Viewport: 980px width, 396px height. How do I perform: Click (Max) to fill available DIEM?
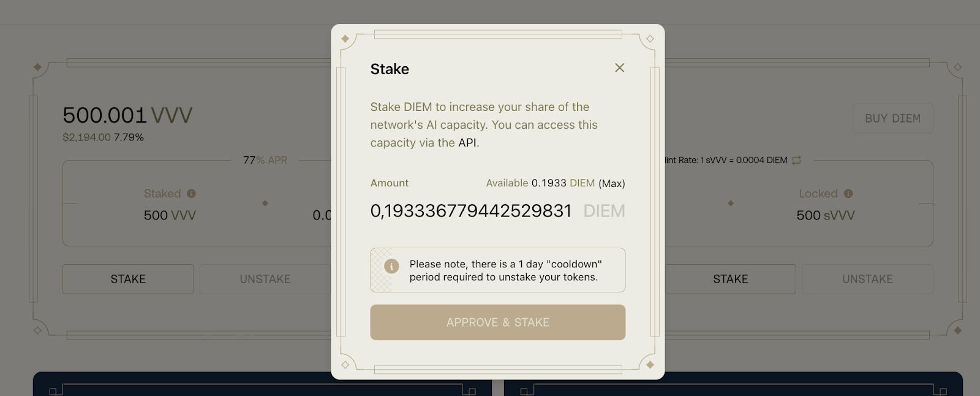coord(611,183)
